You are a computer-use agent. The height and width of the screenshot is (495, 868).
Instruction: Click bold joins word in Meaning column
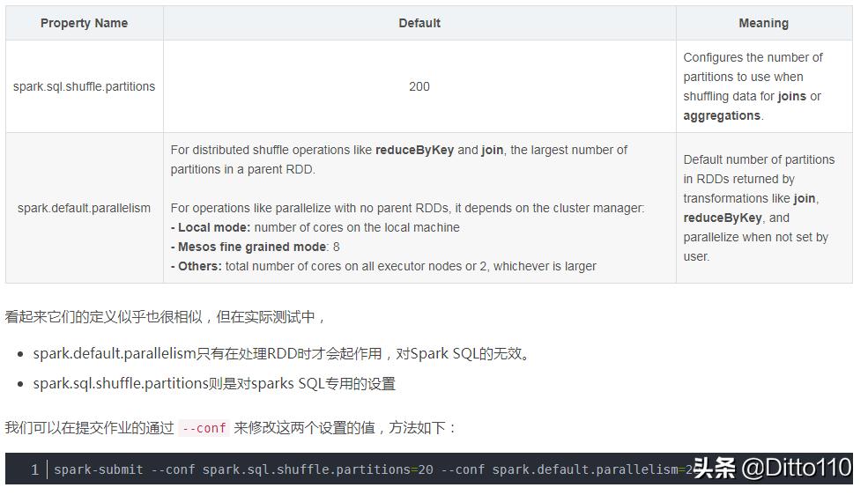pos(791,96)
